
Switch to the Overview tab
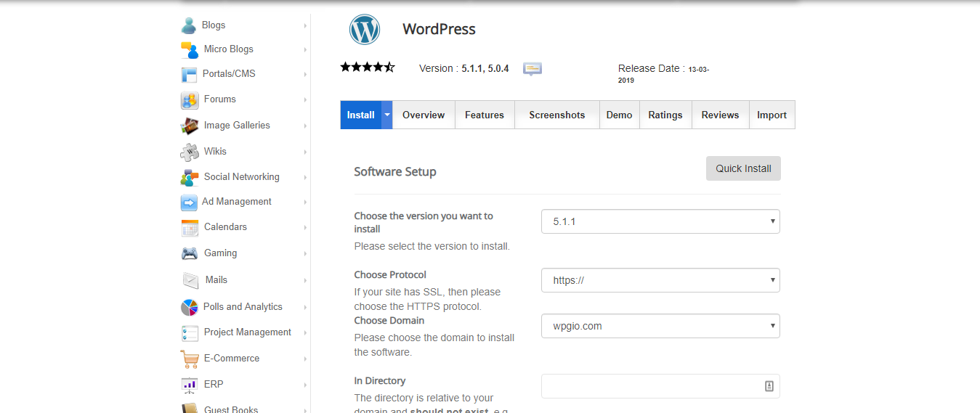(x=424, y=115)
